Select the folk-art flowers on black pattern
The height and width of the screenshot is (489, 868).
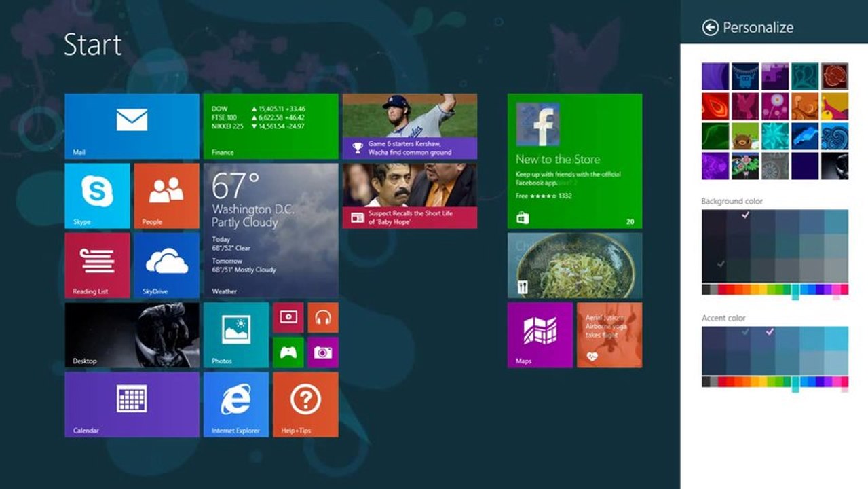[x=745, y=166]
